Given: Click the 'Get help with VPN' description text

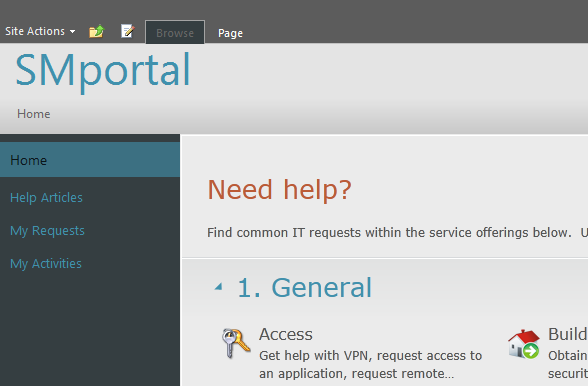Looking at the screenshot, I should coord(370,364).
